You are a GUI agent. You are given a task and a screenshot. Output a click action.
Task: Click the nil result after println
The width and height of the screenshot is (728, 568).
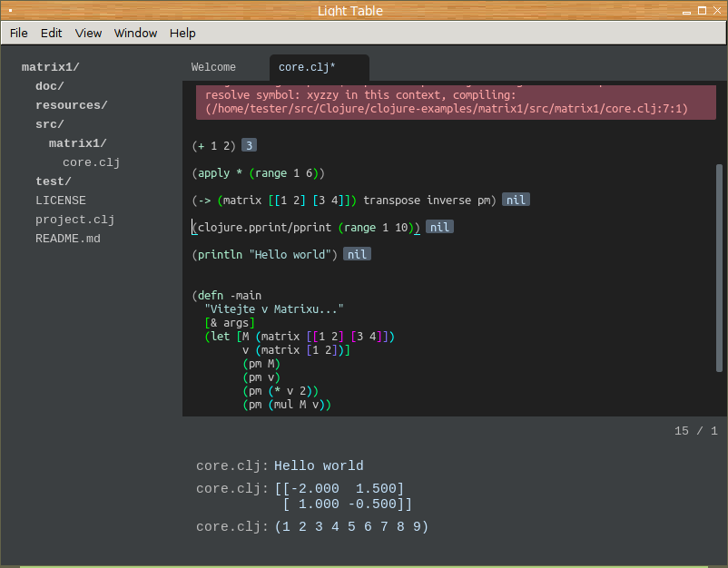pos(357,254)
